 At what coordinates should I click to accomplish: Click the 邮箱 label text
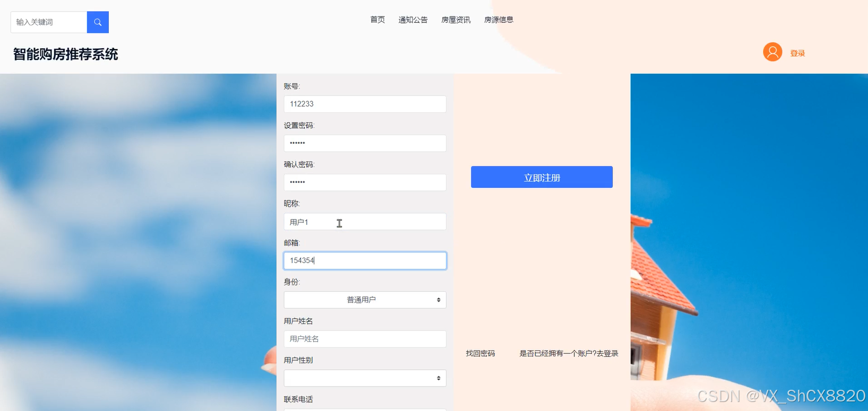(x=292, y=243)
